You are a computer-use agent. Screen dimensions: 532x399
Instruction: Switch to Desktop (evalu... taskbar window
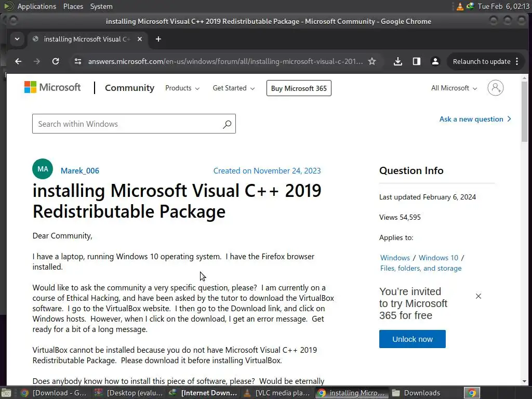[129, 393]
